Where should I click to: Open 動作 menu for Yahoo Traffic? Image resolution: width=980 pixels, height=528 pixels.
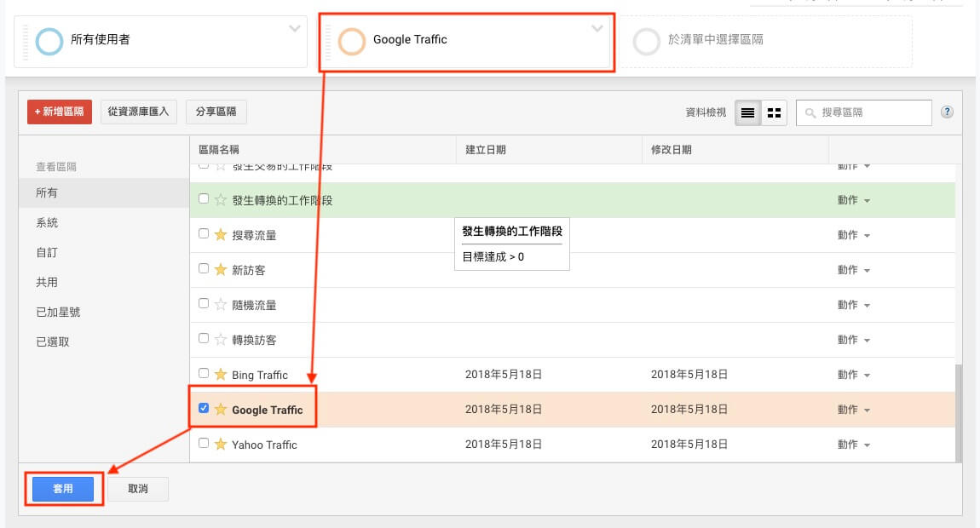click(x=854, y=445)
